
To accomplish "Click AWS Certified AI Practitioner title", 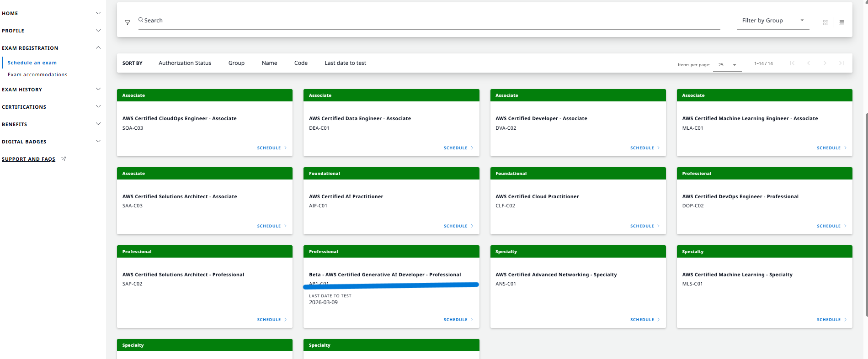I will coord(346,196).
